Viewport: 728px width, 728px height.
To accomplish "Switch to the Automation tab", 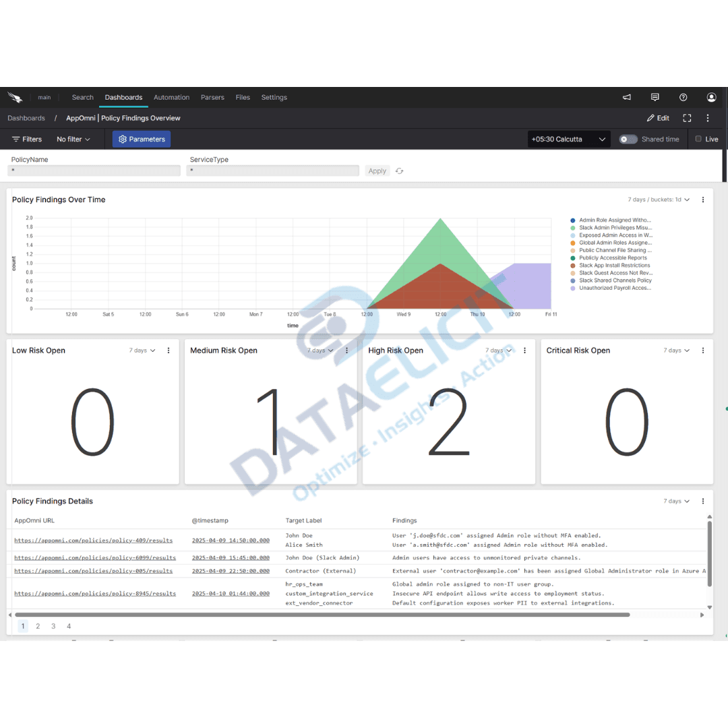I will tap(171, 97).
